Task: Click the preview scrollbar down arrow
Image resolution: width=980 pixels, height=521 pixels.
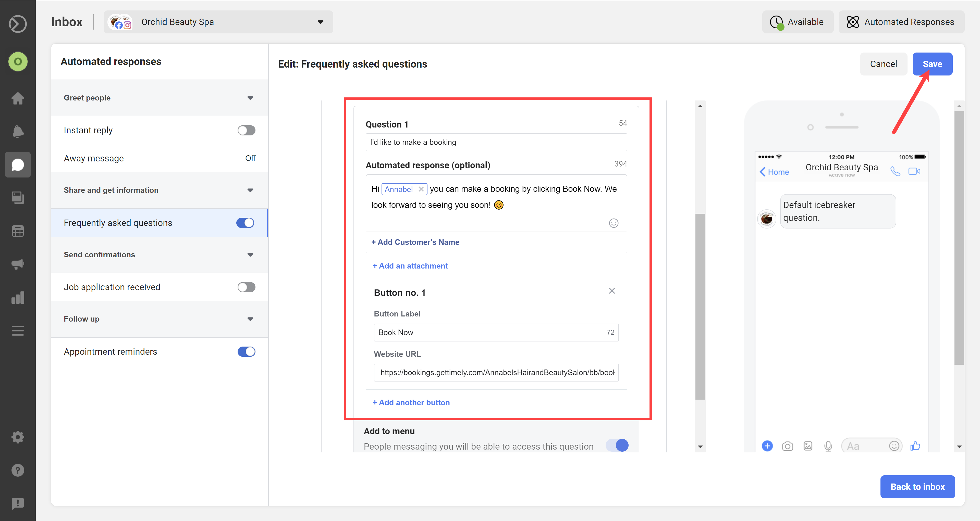Action: [959, 447]
